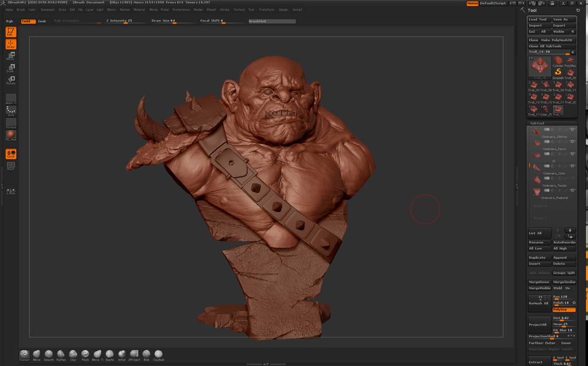Adjust the Z Intensity slider
Viewport: 588px width, 366px height.
(125, 21)
